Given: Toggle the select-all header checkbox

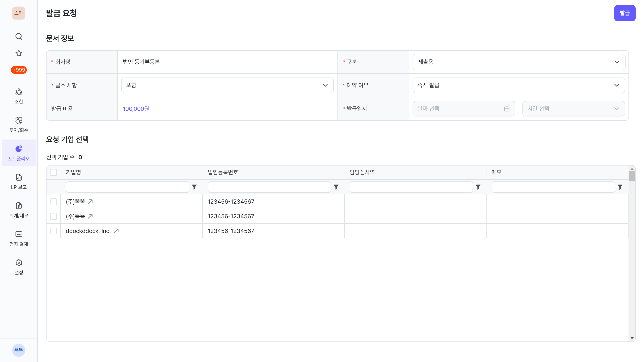Looking at the screenshot, I should [53, 172].
